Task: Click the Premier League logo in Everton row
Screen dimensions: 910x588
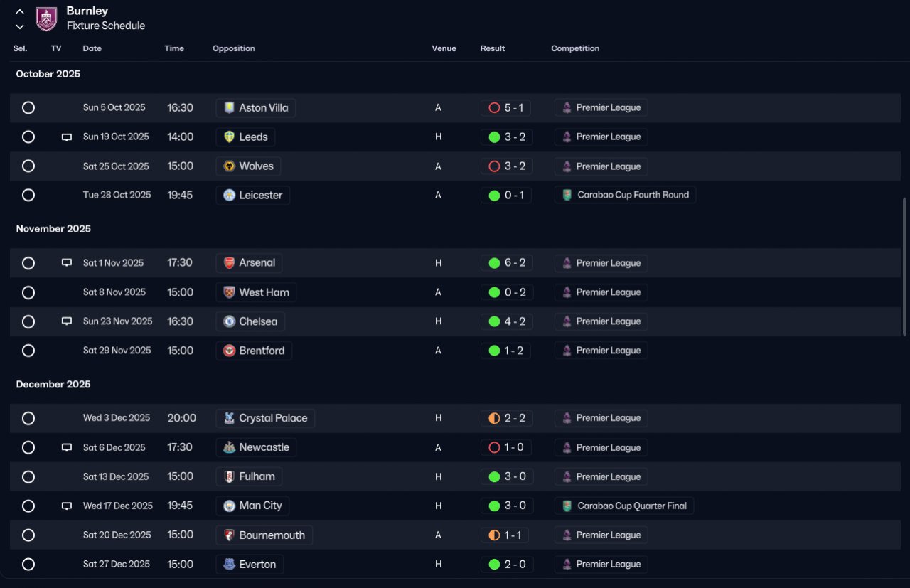Action: (x=567, y=565)
